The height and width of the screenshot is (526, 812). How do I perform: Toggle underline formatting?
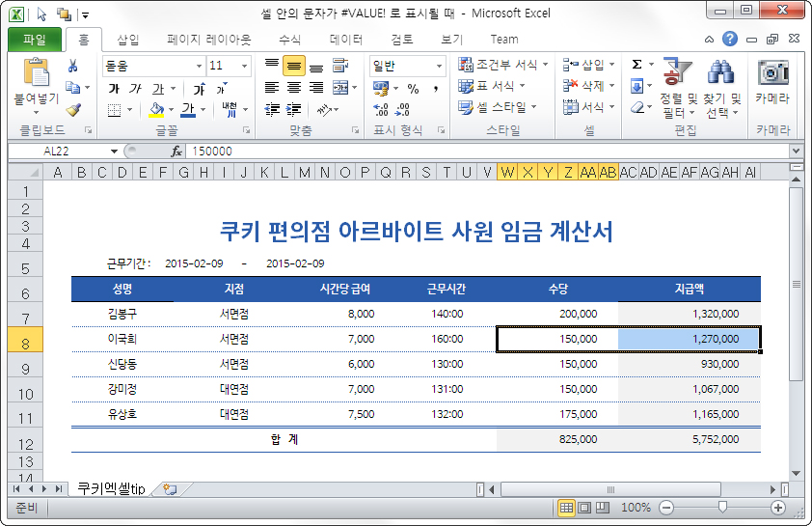point(158,89)
